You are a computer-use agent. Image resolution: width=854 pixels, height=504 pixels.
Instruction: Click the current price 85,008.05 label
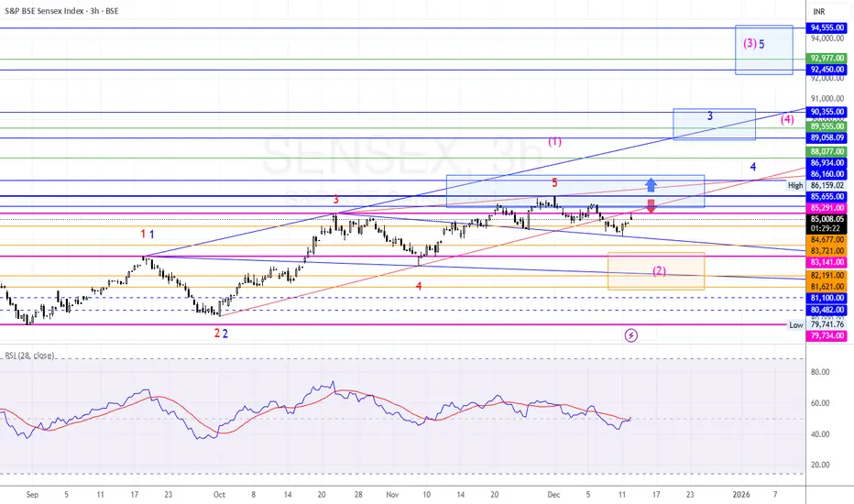[827, 219]
